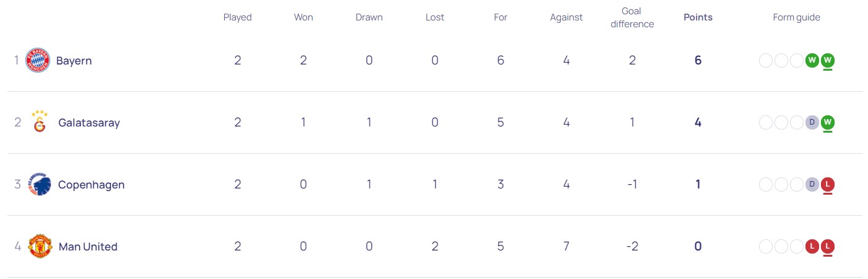Click the Galatasaray club crest icon
Viewport: 868px width, 279px height.
(x=38, y=122)
